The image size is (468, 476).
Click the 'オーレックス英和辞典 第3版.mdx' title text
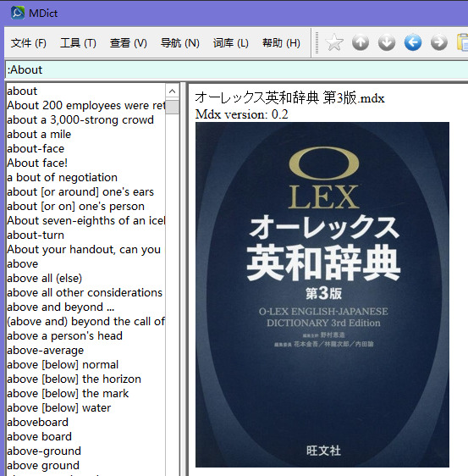click(x=289, y=98)
